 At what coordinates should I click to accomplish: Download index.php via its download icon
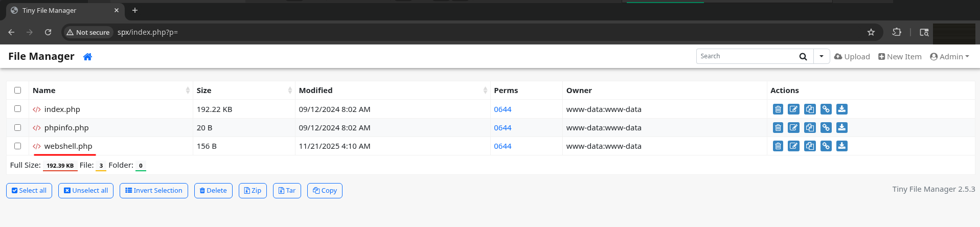tap(841, 109)
